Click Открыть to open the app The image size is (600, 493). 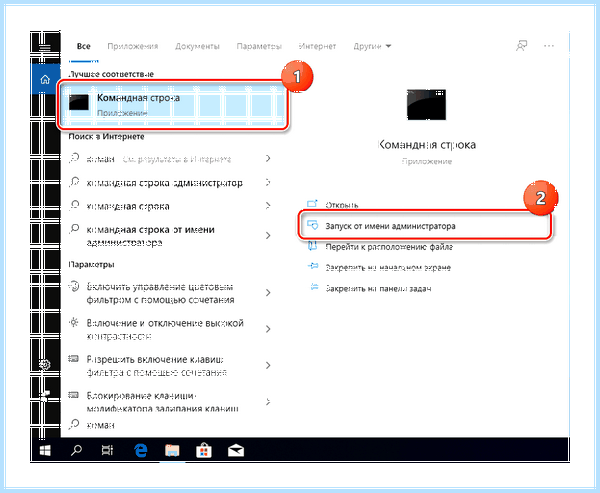point(342,205)
